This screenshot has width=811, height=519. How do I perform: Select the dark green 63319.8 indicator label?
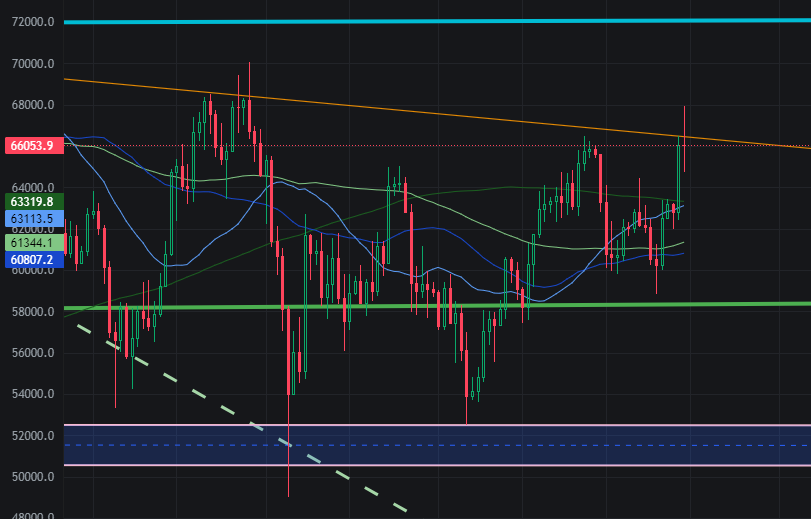click(34, 202)
